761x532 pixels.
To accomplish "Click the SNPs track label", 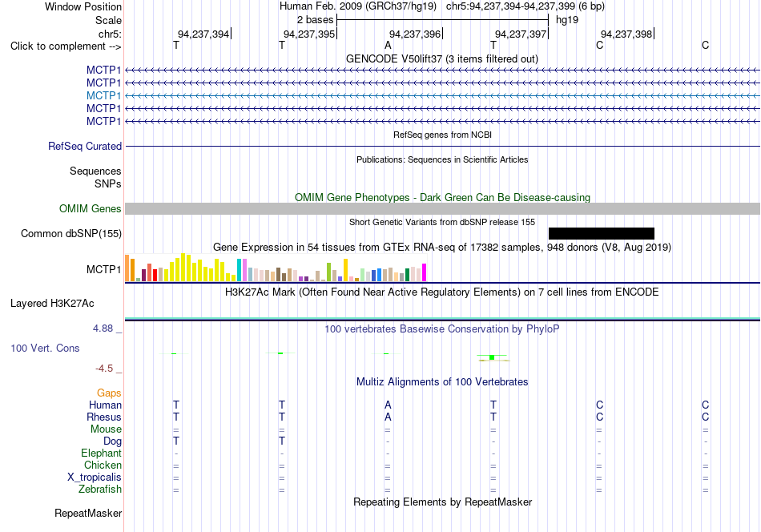I will click(x=108, y=183).
